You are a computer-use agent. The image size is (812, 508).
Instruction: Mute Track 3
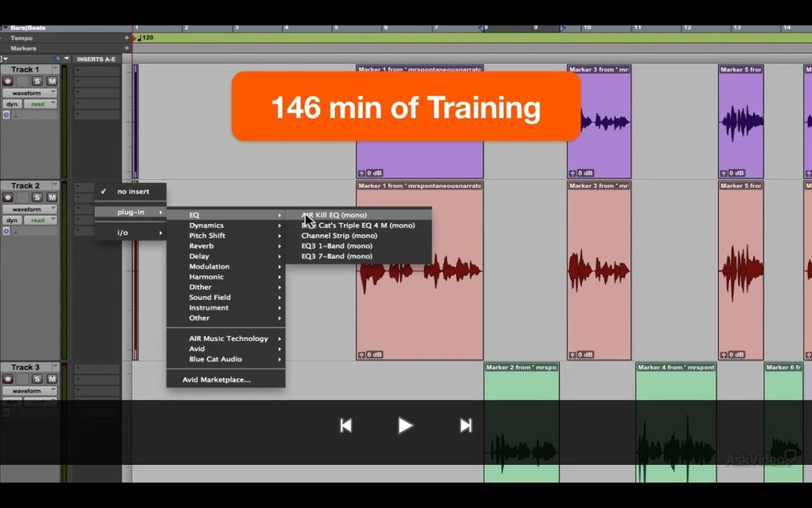52,379
